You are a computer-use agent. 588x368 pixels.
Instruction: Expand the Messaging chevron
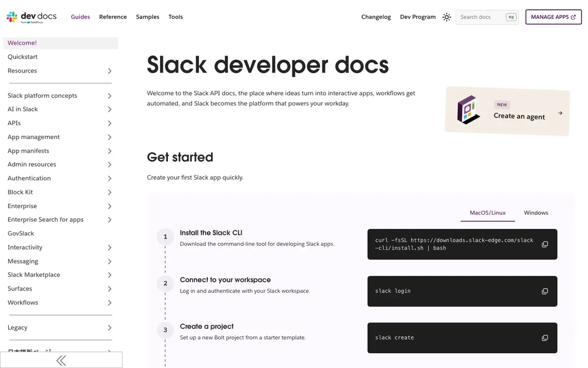[x=110, y=262]
